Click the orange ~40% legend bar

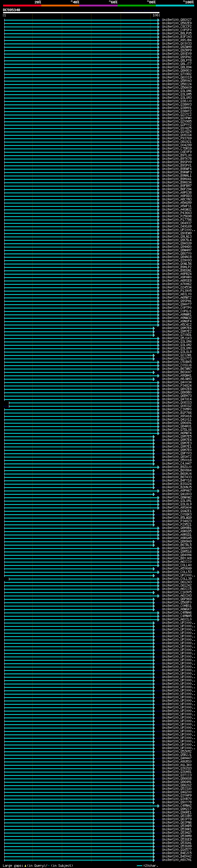(60, 6)
